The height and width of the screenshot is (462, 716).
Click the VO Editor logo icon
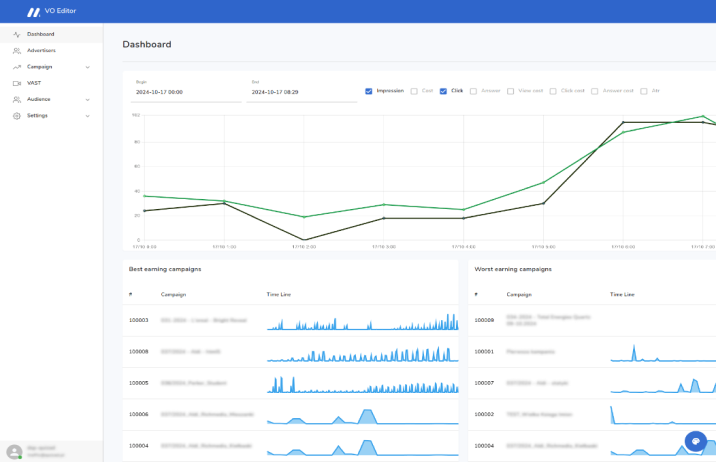pyautogui.click(x=34, y=11)
